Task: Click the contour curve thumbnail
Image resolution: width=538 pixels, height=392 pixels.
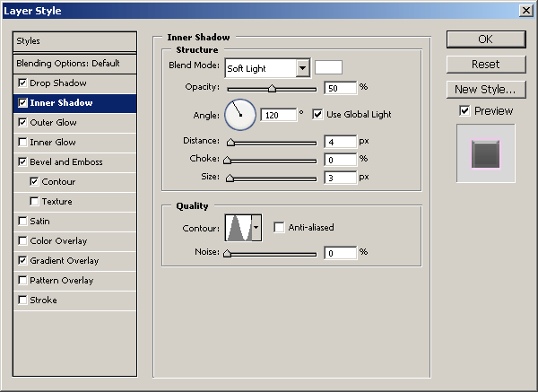Action: click(x=239, y=228)
